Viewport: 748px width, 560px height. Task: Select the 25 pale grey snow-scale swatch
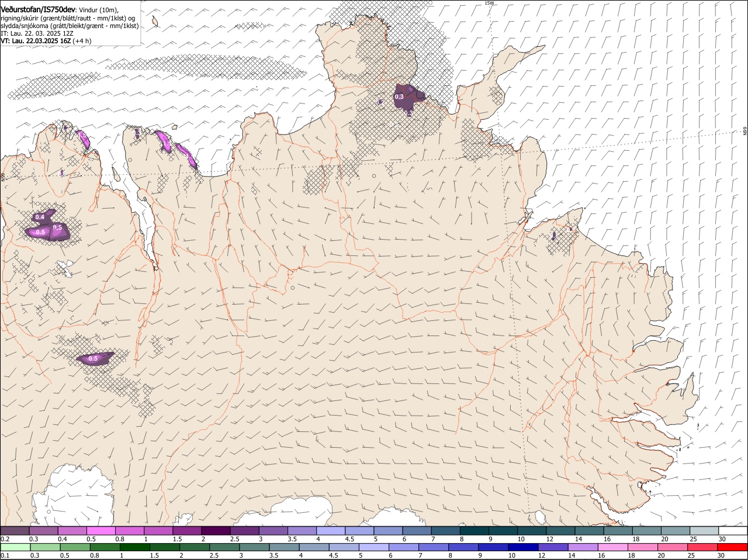704,530
